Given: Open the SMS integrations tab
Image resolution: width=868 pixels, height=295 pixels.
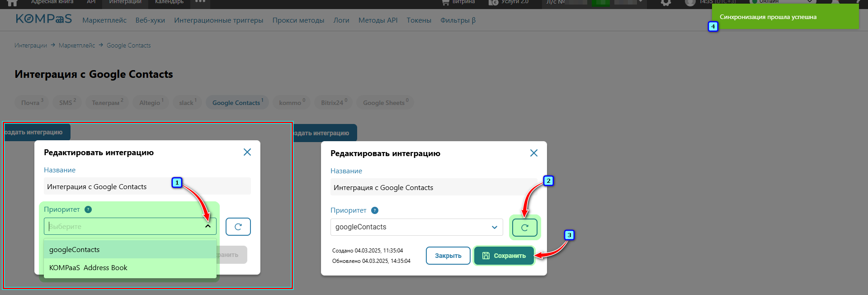Looking at the screenshot, I should pyautogui.click(x=67, y=102).
